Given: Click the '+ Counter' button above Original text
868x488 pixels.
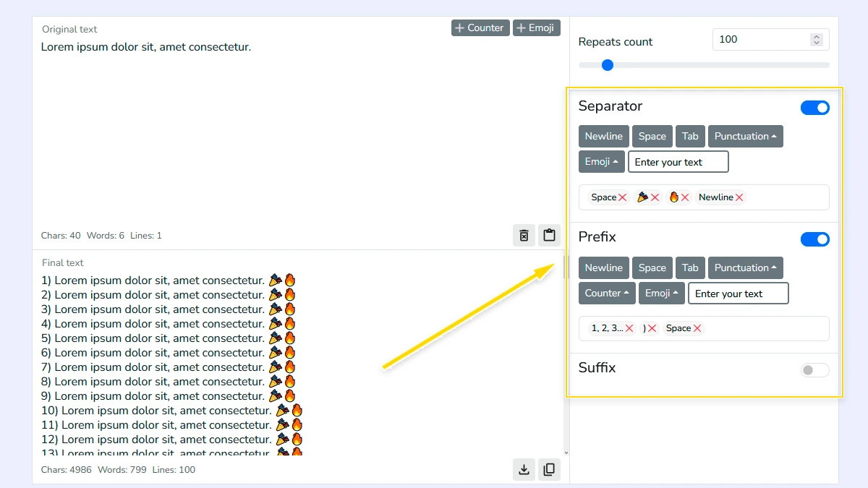Looking at the screenshot, I should coord(480,27).
